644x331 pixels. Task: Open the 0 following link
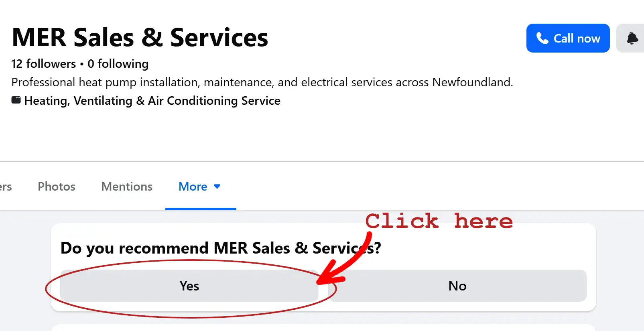tap(118, 63)
